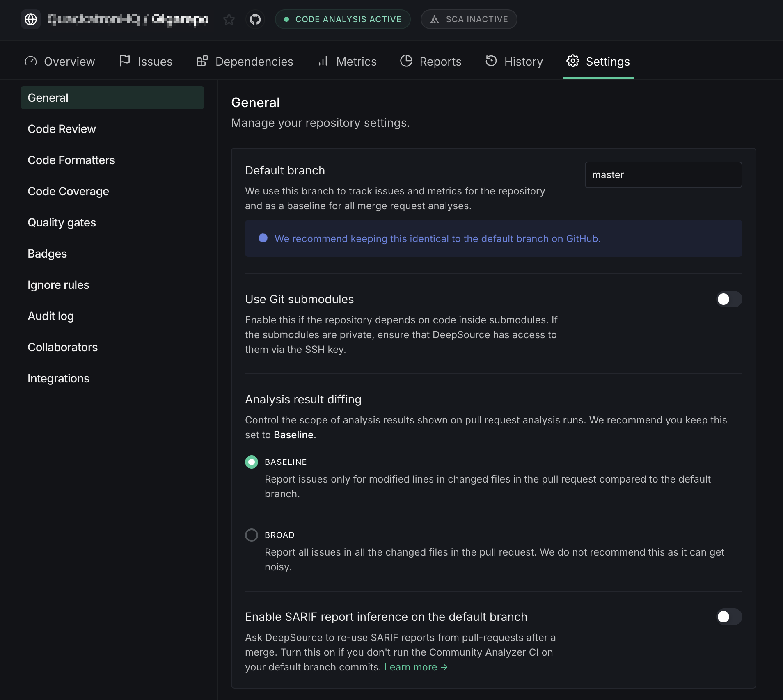Switch to the Metrics tab

(348, 62)
